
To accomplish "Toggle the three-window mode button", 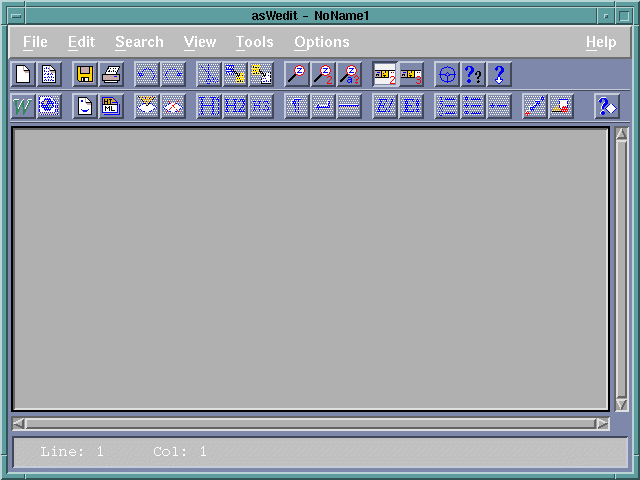I will pos(411,74).
